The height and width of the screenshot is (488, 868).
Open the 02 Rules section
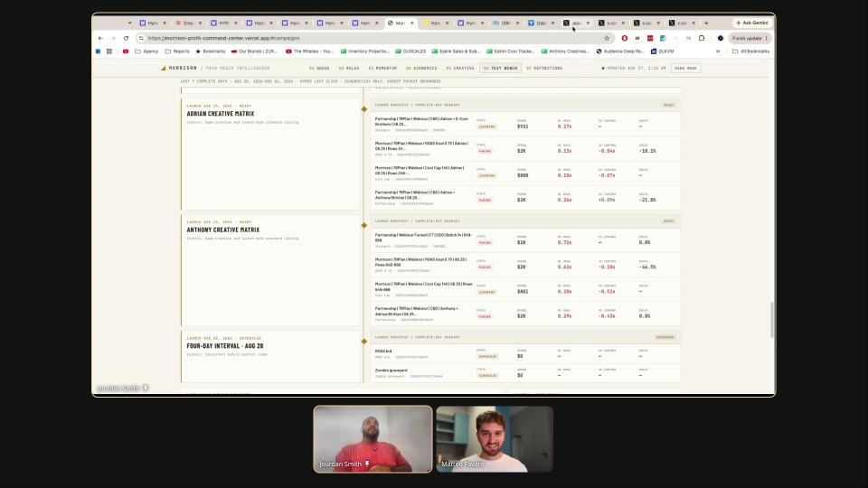(349, 68)
